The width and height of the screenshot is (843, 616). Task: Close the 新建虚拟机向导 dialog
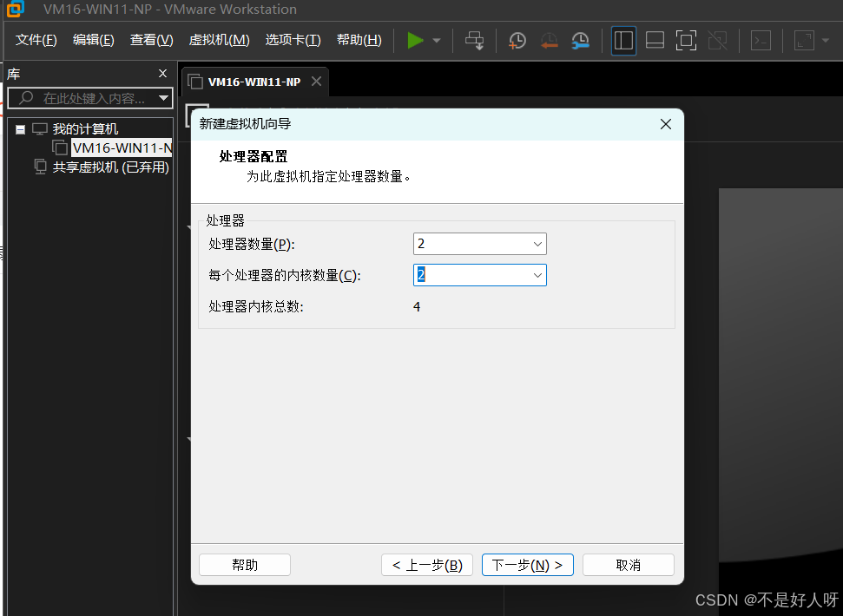coord(666,124)
